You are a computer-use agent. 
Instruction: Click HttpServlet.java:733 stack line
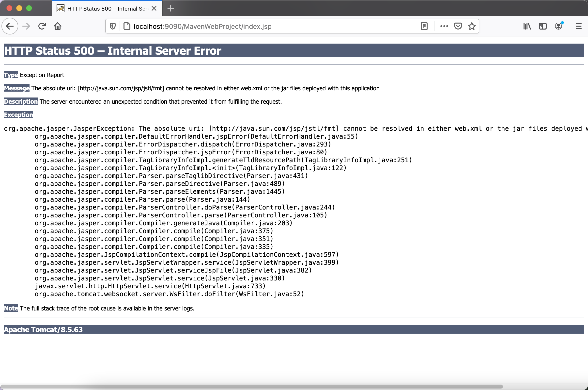point(150,286)
